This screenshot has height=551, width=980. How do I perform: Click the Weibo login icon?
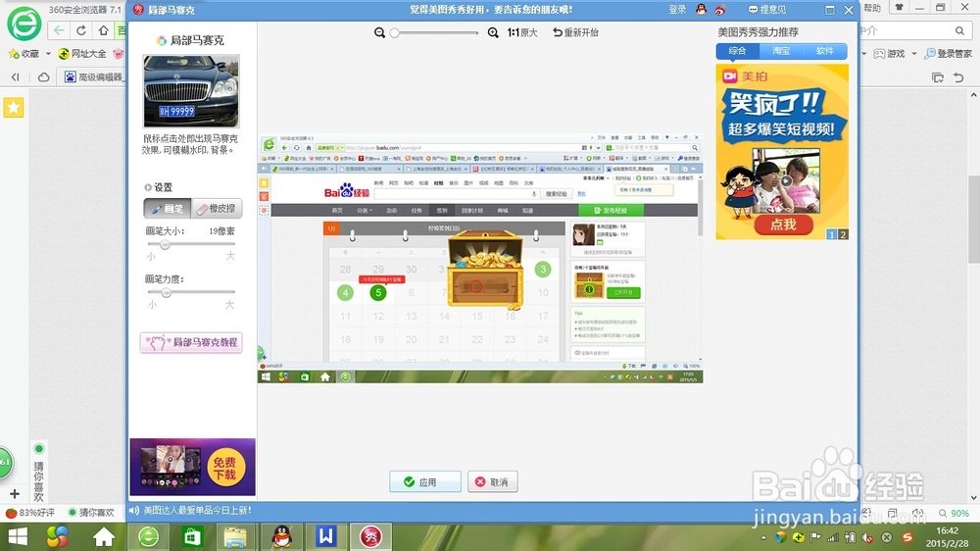pyautogui.click(x=720, y=10)
